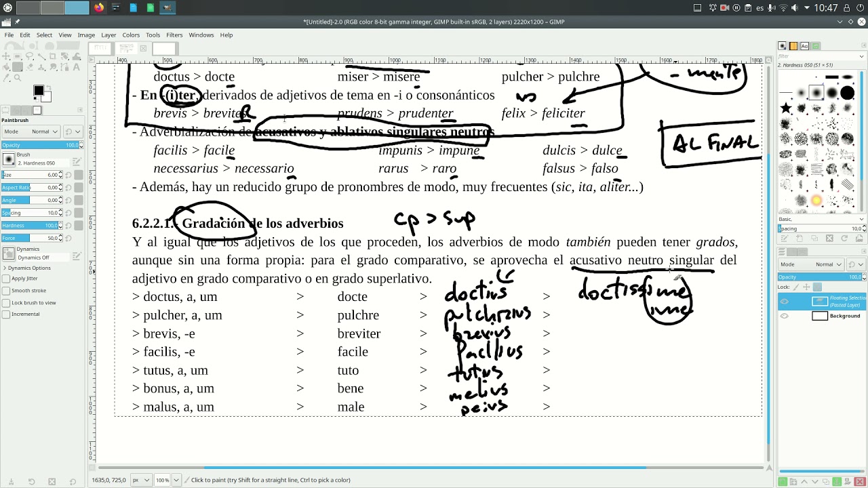868x488 pixels.
Task: Enable Incremental checkbox
Action: (6, 314)
